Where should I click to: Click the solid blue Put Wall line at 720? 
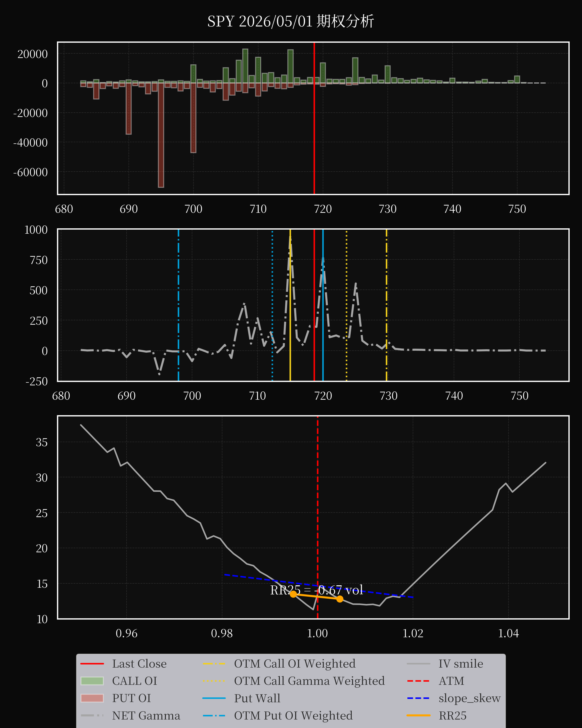pos(323,305)
